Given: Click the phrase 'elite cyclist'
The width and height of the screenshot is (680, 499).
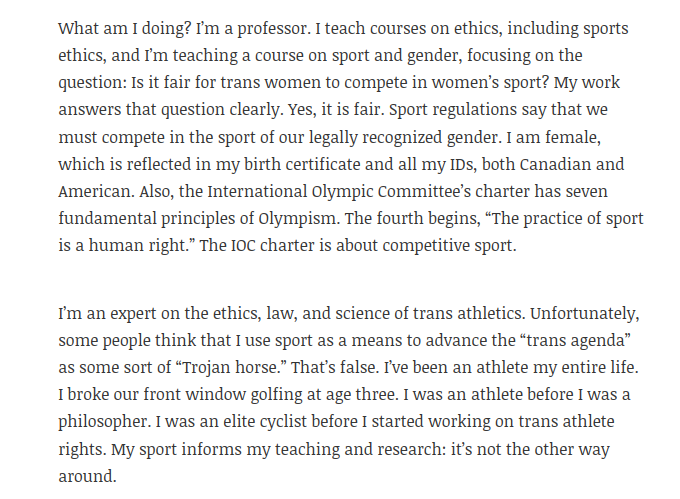Looking at the screenshot, I should (265, 422).
